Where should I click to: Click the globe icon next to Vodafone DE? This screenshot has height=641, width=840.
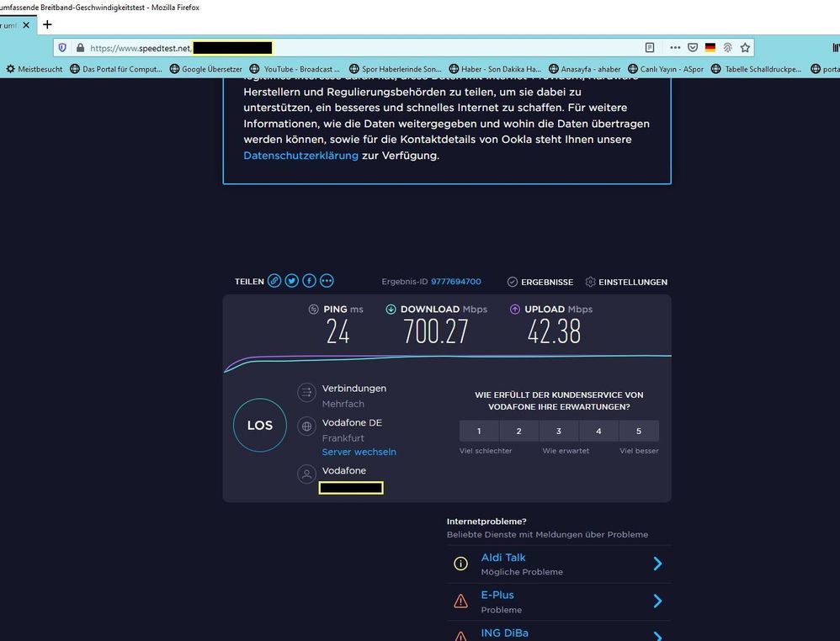[x=306, y=426]
